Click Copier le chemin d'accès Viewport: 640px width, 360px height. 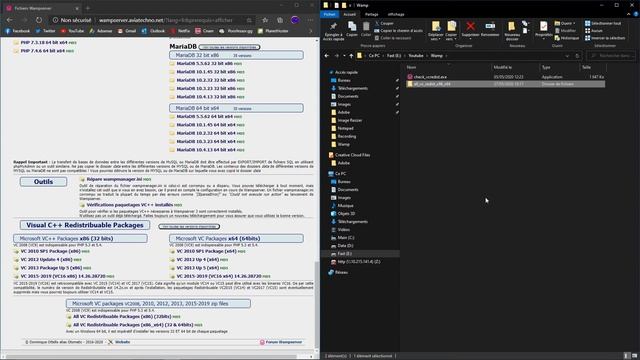click(398, 31)
